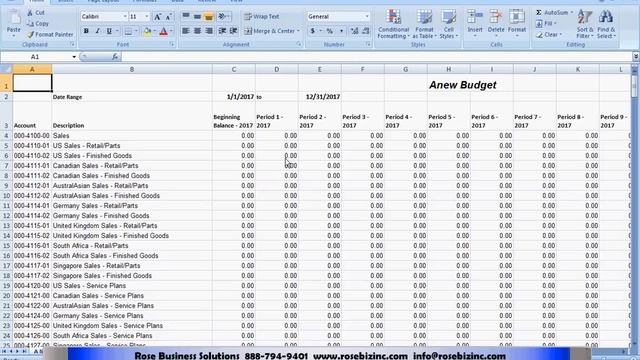Increase font size with Grow Font icon

point(158,17)
